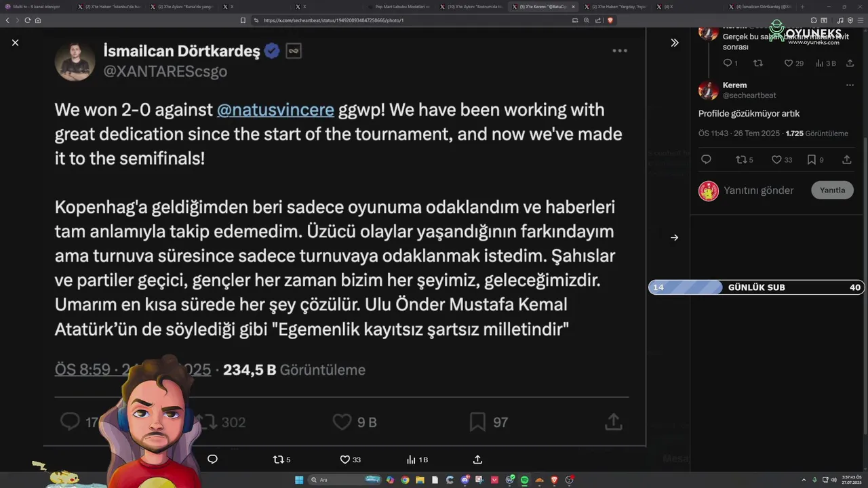Click the browser home icon
This screenshot has width=868, height=488.
pyautogui.click(x=38, y=20)
